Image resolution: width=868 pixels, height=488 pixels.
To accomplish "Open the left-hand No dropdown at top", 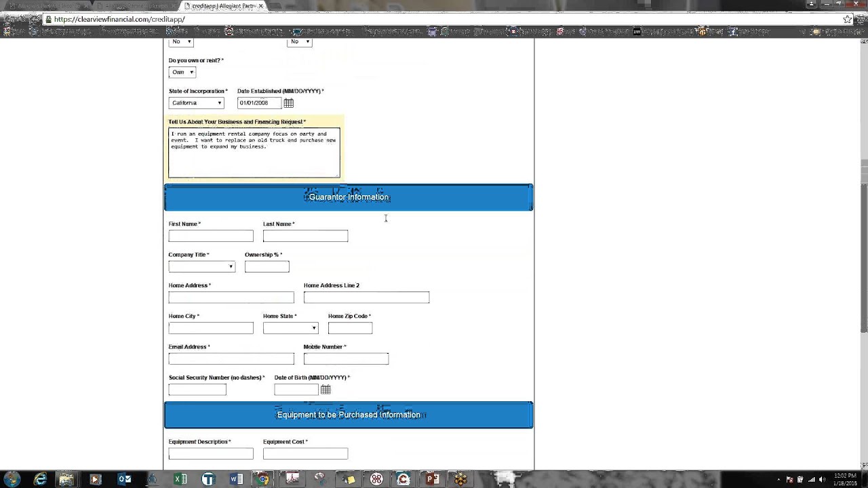I will pos(181,41).
